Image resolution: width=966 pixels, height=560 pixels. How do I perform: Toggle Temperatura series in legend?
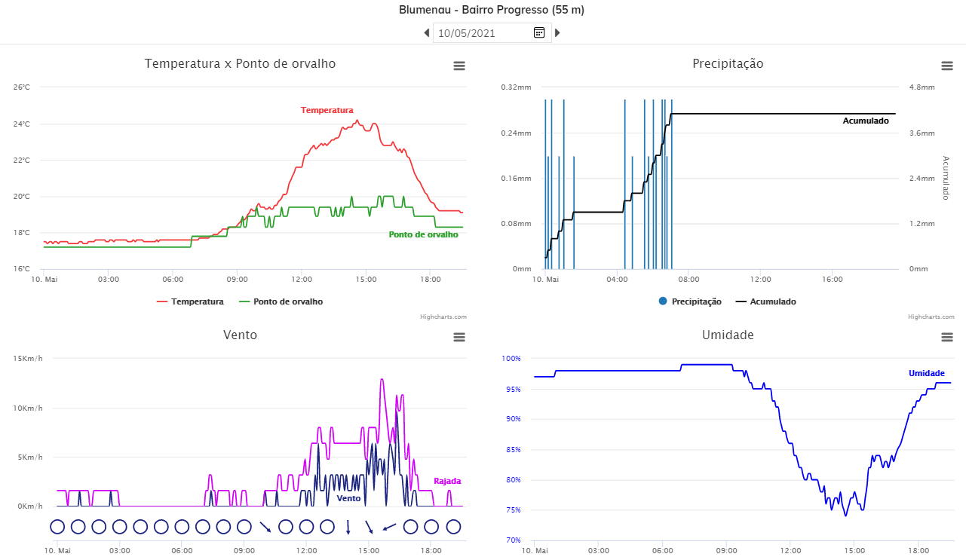190,301
